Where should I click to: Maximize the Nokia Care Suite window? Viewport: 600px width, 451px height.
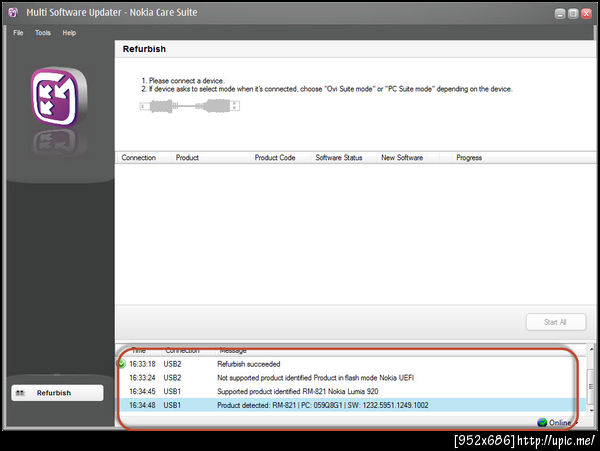click(x=573, y=14)
